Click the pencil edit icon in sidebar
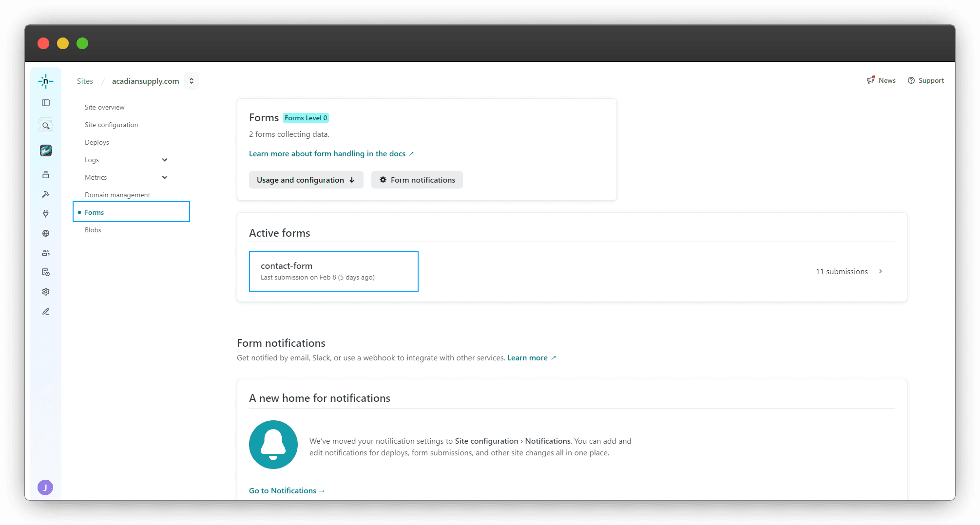The image size is (980, 525). point(46,311)
